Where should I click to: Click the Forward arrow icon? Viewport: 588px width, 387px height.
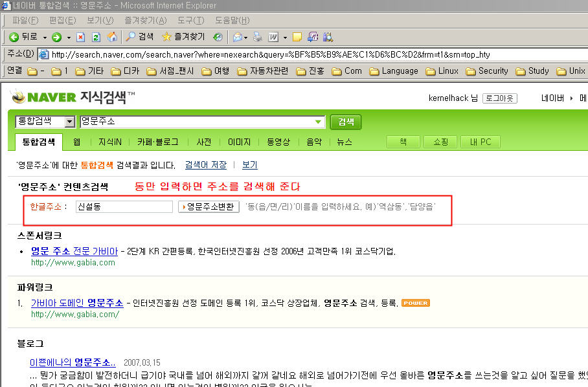56,37
